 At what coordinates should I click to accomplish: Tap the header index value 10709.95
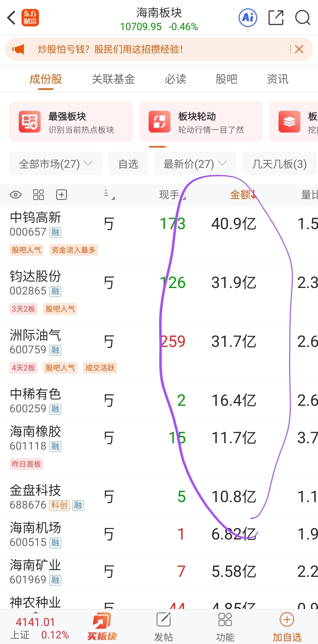tap(141, 27)
